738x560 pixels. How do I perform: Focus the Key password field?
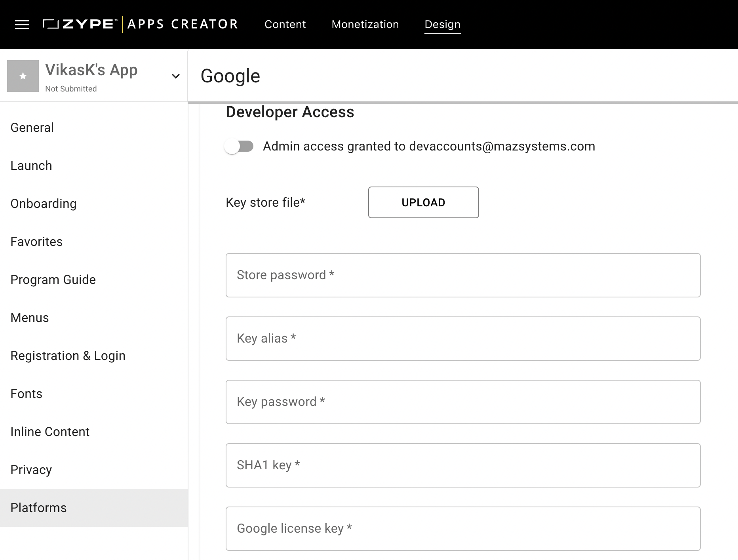tap(463, 402)
